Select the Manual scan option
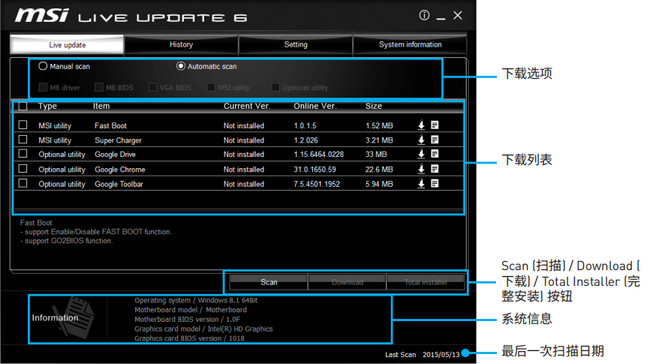This screenshot has width=650, height=364. tap(43, 66)
